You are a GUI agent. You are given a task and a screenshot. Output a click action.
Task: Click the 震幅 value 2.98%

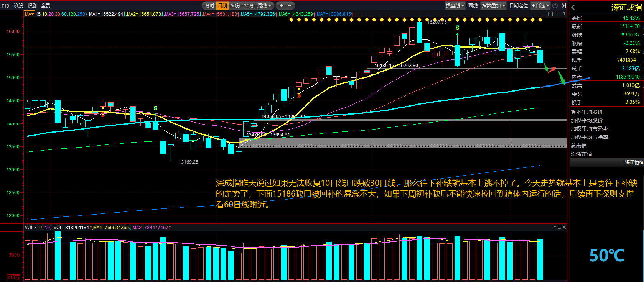pyautogui.click(x=632, y=52)
